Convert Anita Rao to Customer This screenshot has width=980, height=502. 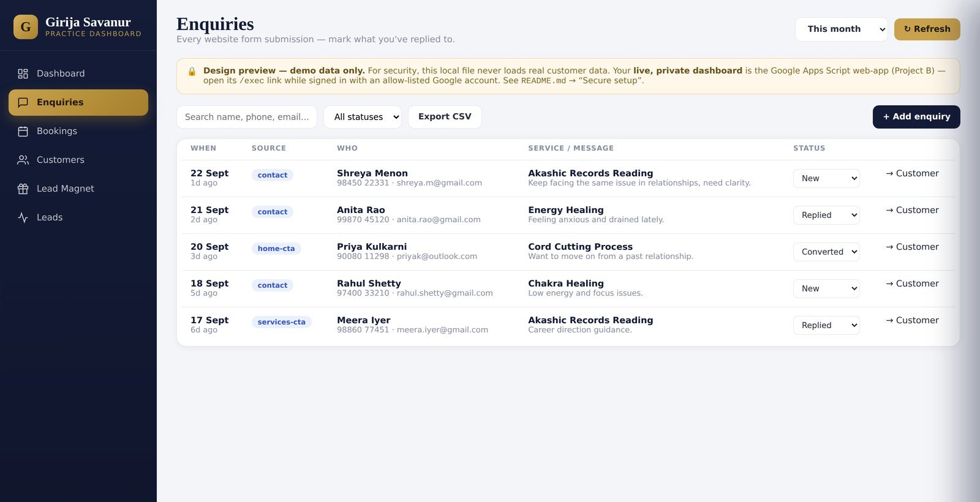coord(912,210)
